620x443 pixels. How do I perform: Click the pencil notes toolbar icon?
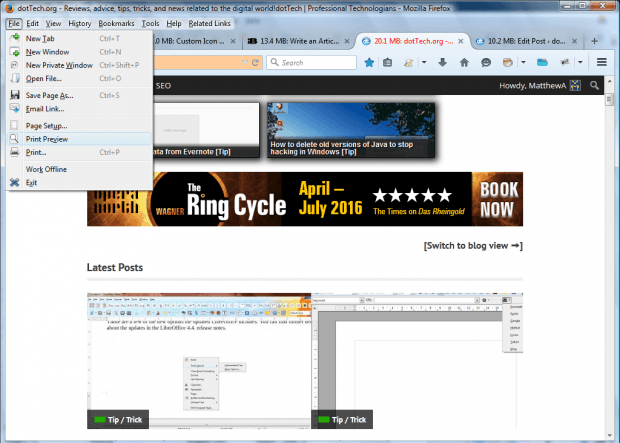[408, 62]
